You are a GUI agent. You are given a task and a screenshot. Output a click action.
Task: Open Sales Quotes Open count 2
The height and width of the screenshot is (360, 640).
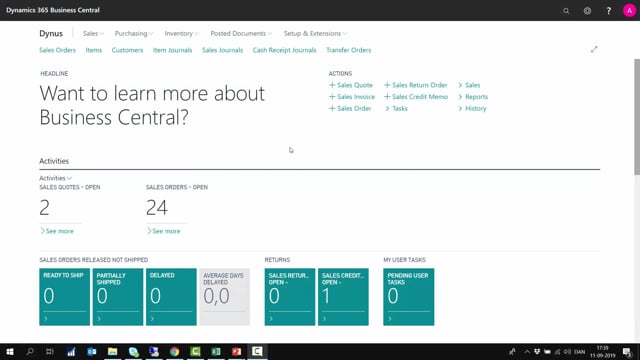(x=44, y=207)
